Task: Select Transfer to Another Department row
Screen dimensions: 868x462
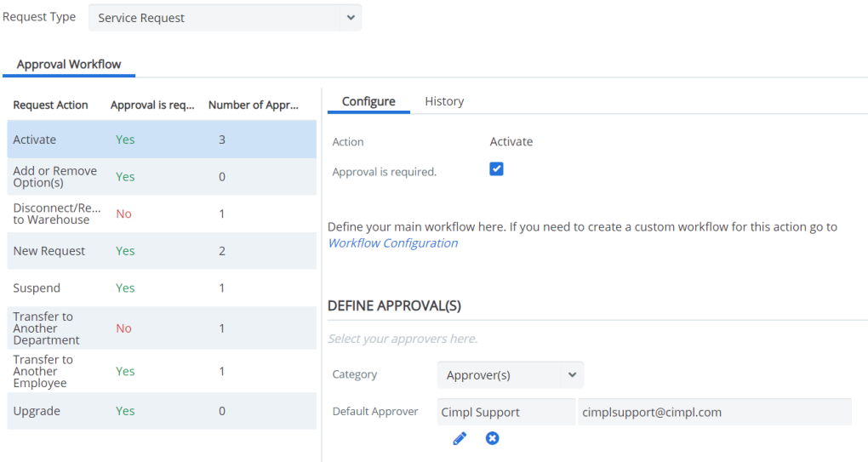Action: click(162, 328)
